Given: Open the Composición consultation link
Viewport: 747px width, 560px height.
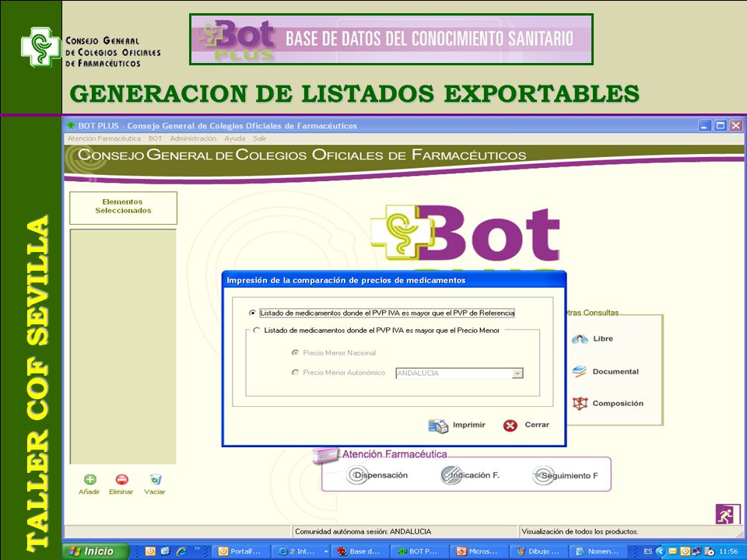Looking at the screenshot, I should click(x=618, y=404).
